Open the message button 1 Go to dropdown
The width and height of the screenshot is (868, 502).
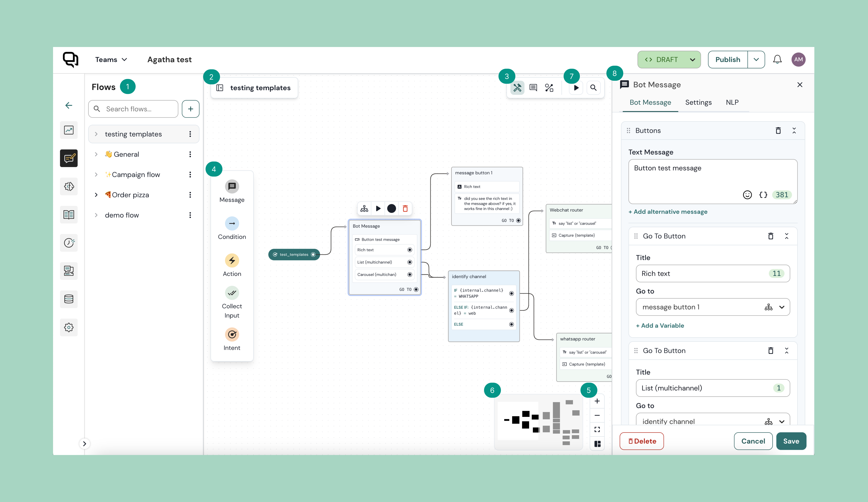tap(782, 307)
